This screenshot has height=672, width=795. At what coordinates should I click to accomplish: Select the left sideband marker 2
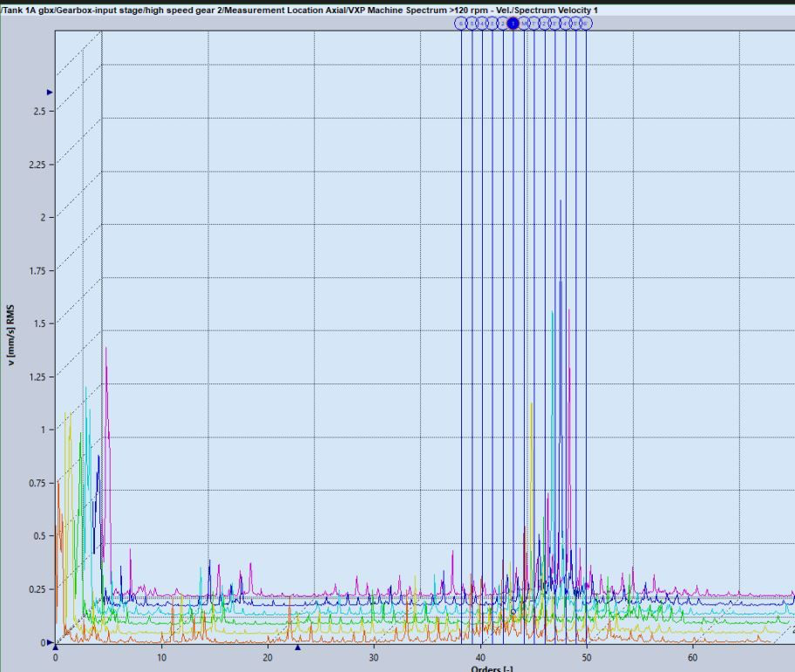point(502,24)
